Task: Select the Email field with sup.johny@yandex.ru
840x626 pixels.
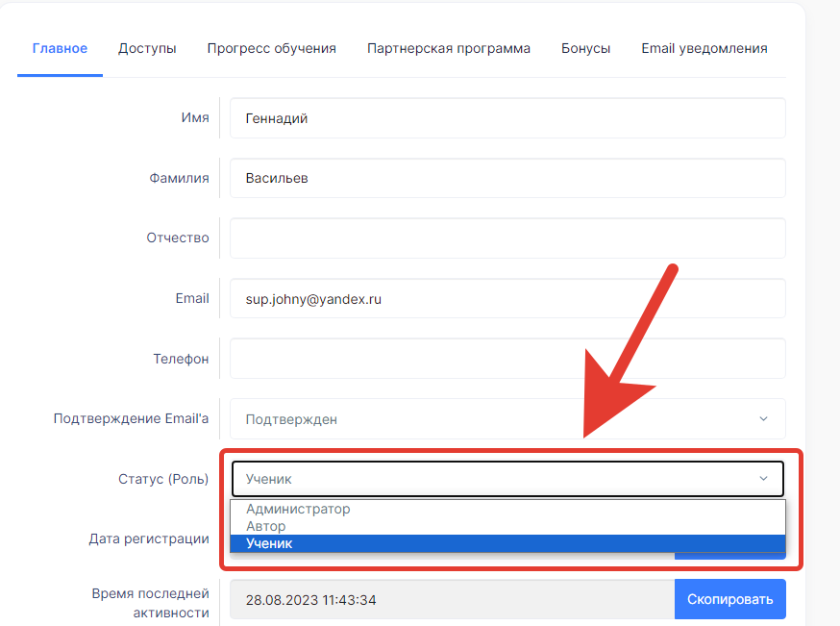Action: coord(506,299)
